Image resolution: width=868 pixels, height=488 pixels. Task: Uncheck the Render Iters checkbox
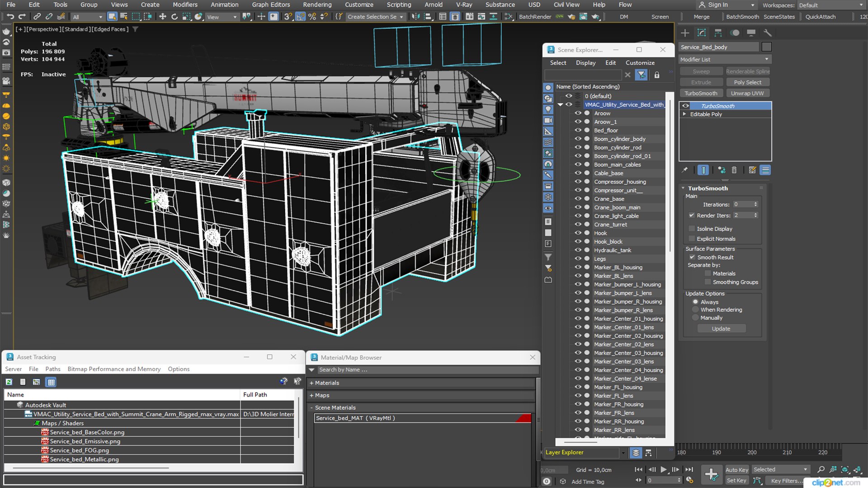point(692,215)
